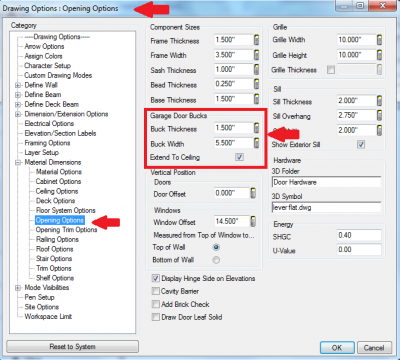
Task: Open ruler picker beside Buck Width
Action: [256, 143]
